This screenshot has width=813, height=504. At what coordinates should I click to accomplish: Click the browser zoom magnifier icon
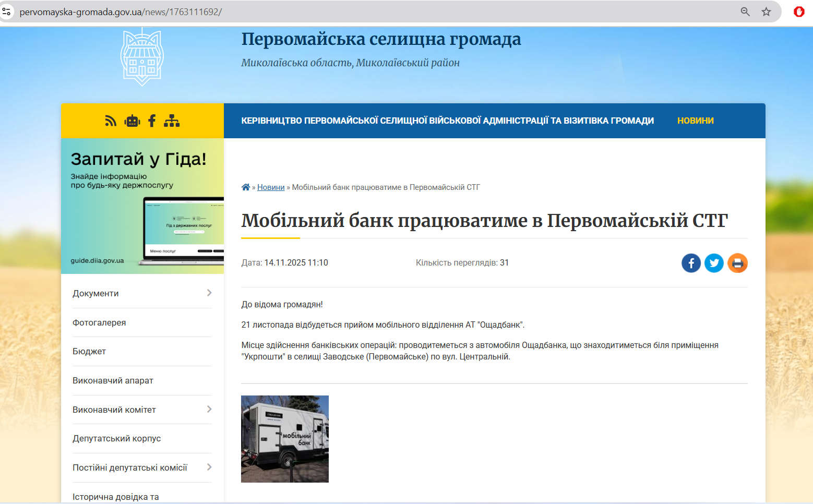click(745, 11)
